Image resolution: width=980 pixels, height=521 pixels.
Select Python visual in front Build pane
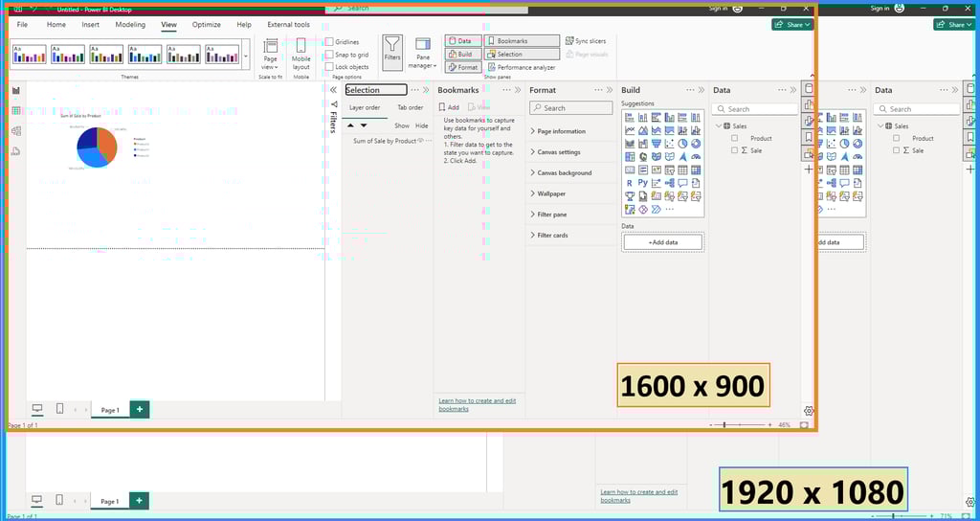(643, 183)
